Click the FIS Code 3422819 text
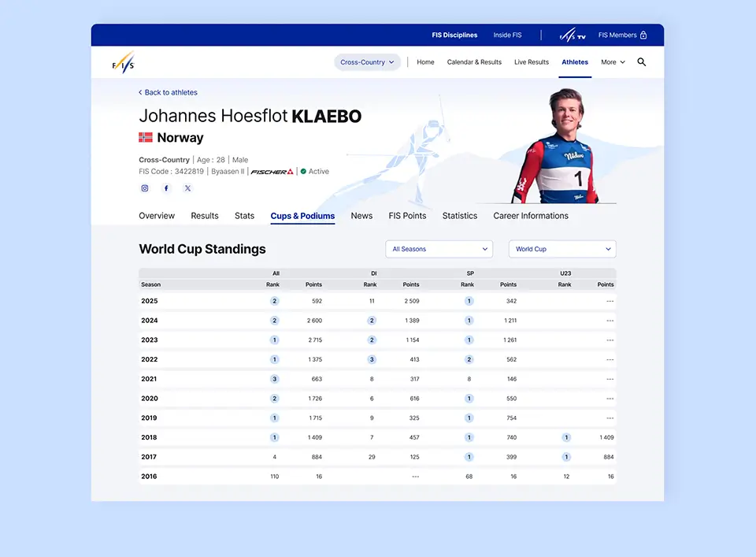This screenshot has width=756, height=557. tap(171, 172)
